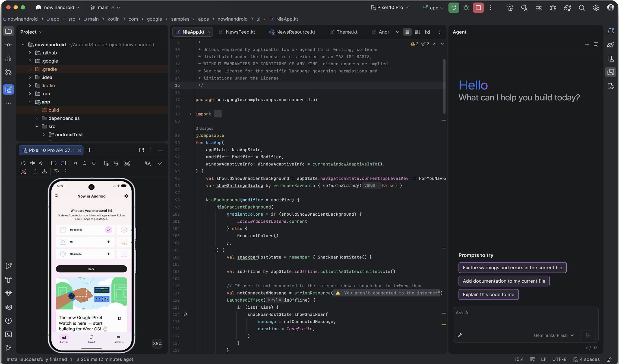Open Agent chat history icon
The image size is (619, 364).
coord(596,44)
